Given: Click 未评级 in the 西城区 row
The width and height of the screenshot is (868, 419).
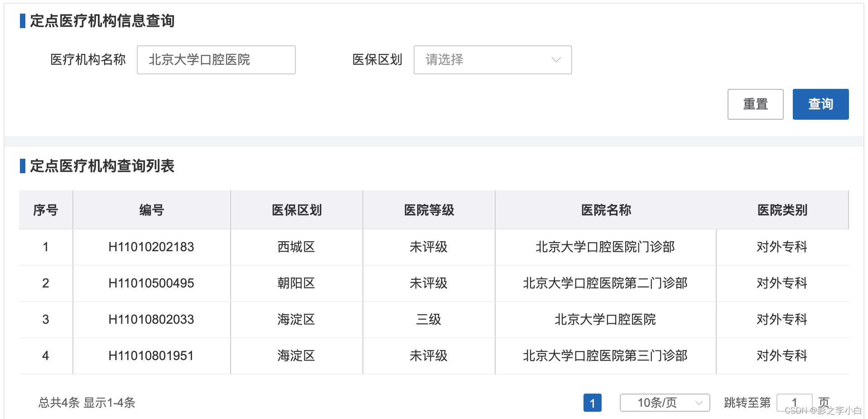Looking at the screenshot, I should 429,247.
